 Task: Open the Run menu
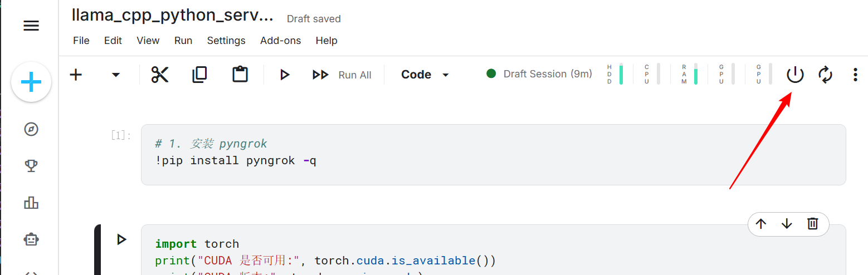click(x=183, y=41)
